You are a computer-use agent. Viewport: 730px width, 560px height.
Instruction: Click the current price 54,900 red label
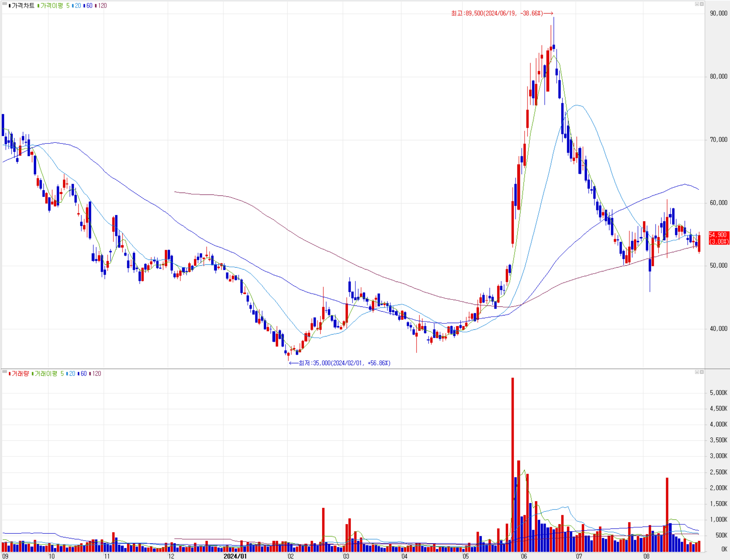(x=719, y=238)
